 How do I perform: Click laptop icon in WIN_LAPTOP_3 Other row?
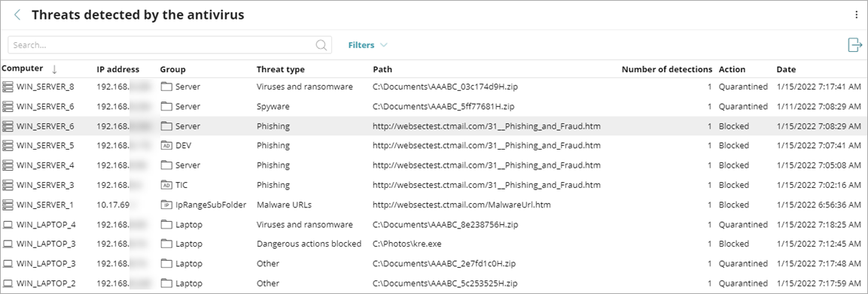tap(8, 264)
